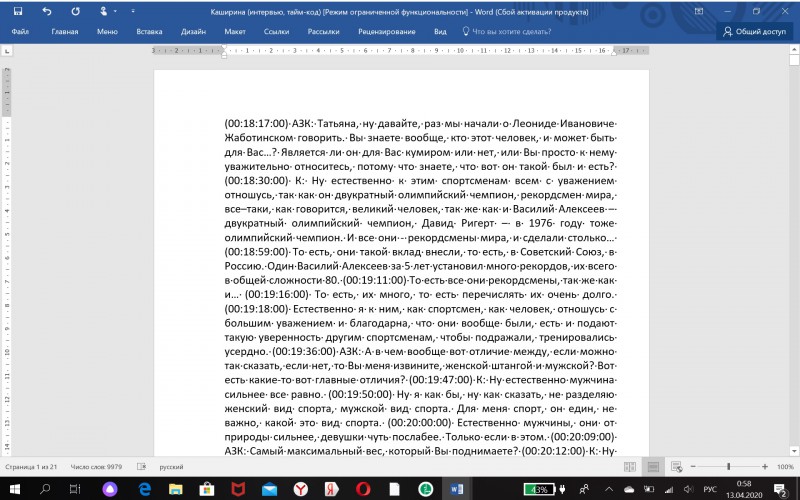
Task: Open the Opera browser on the taskbar
Action: [363, 490]
